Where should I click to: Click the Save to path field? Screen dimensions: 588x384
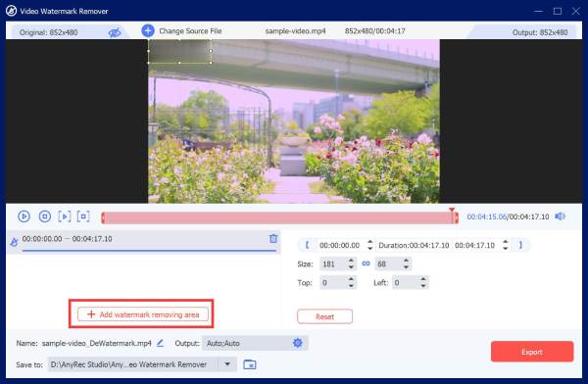(x=142, y=364)
